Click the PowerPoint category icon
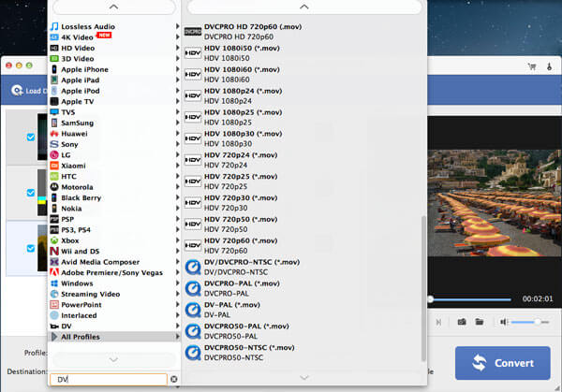The height and width of the screenshot is (392, 562). click(54, 305)
